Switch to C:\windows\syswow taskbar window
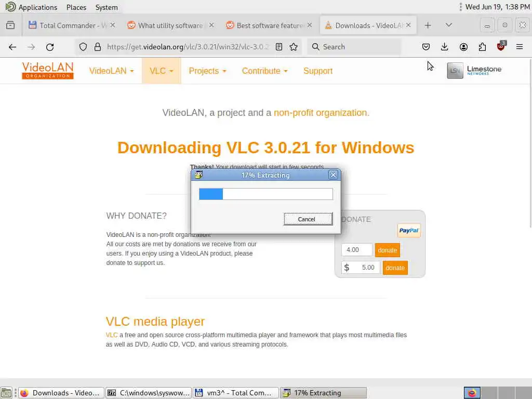 pyautogui.click(x=149, y=393)
